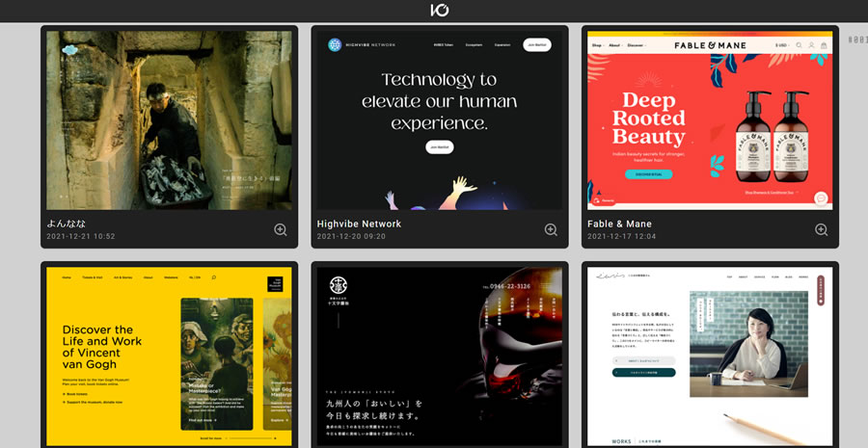Open the Van Gogh Museum yellow thumbnail
Image resolution: width=868 pixels, height=448 pixels.
tap(169, 356)
